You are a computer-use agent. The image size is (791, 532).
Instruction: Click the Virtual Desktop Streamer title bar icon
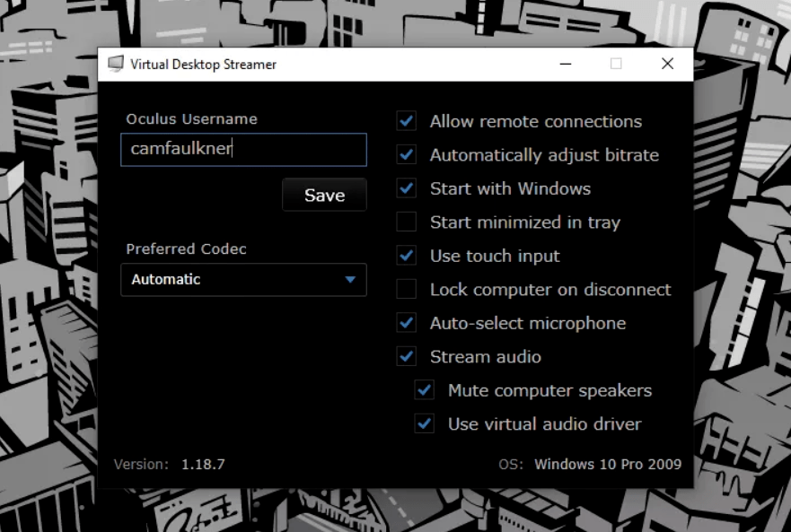click(x=115, y=64)
